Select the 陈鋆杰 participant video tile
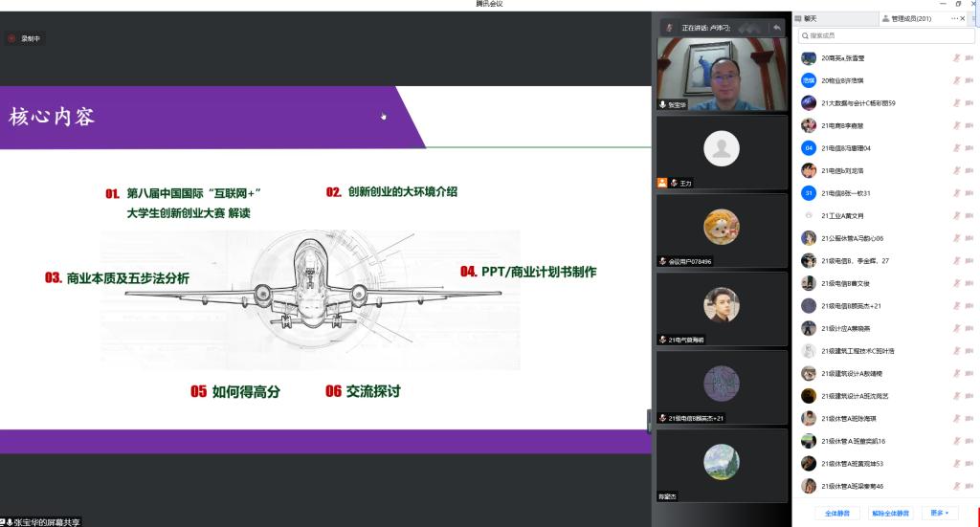This screenshot has height=527, width=980. pyautogui.click(x=722, y=465)
